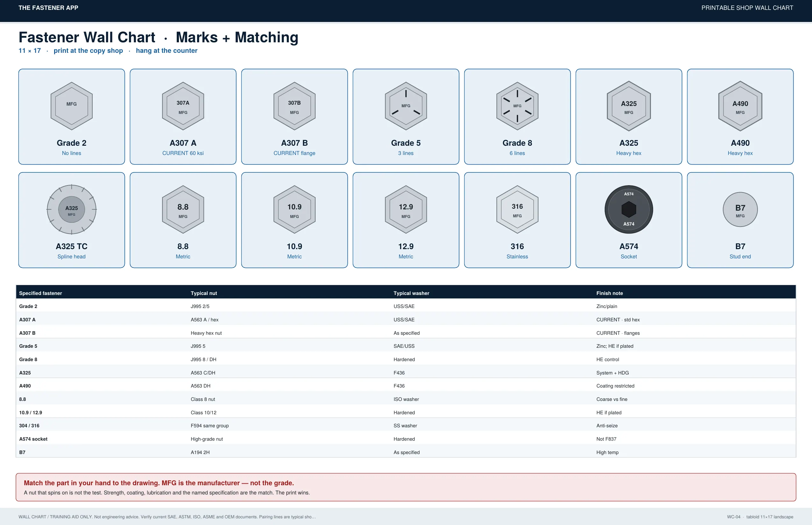Click the red MFG manufacturer warning banner

tap(406, 487)
